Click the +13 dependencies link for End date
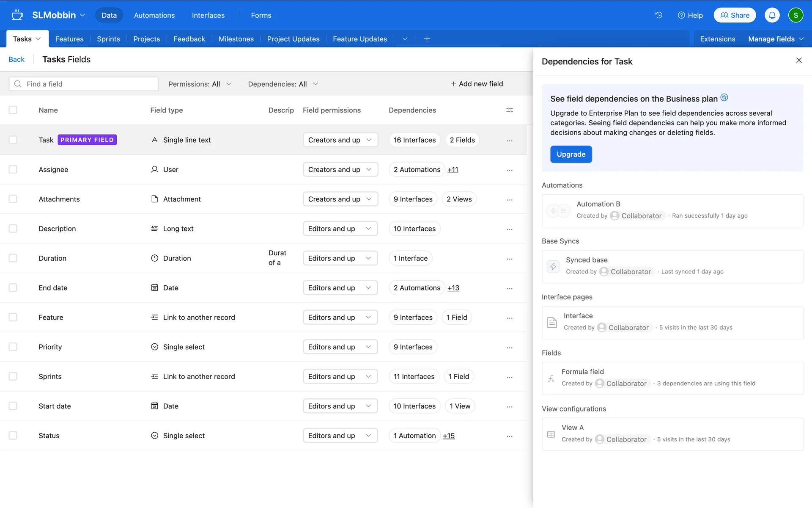 453,288
